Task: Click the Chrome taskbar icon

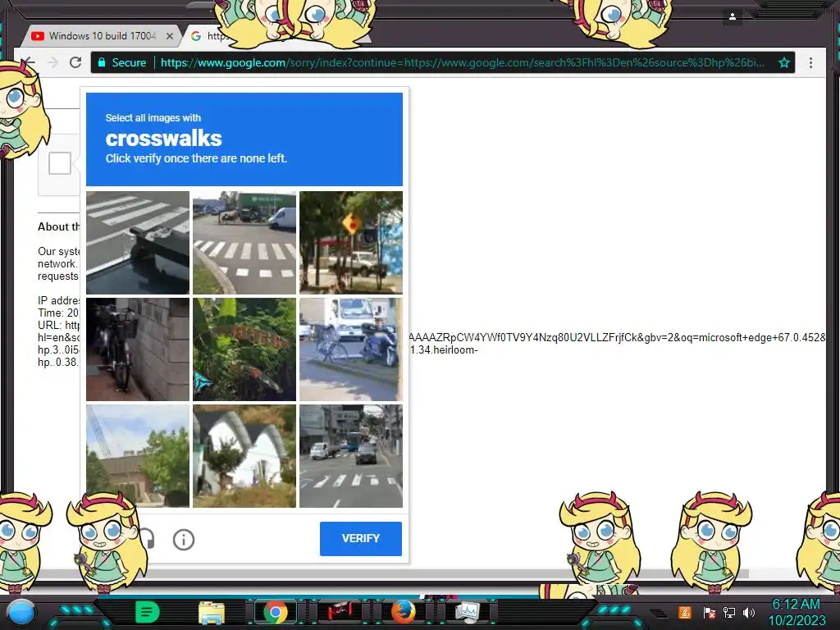Action: click(276, 612)
